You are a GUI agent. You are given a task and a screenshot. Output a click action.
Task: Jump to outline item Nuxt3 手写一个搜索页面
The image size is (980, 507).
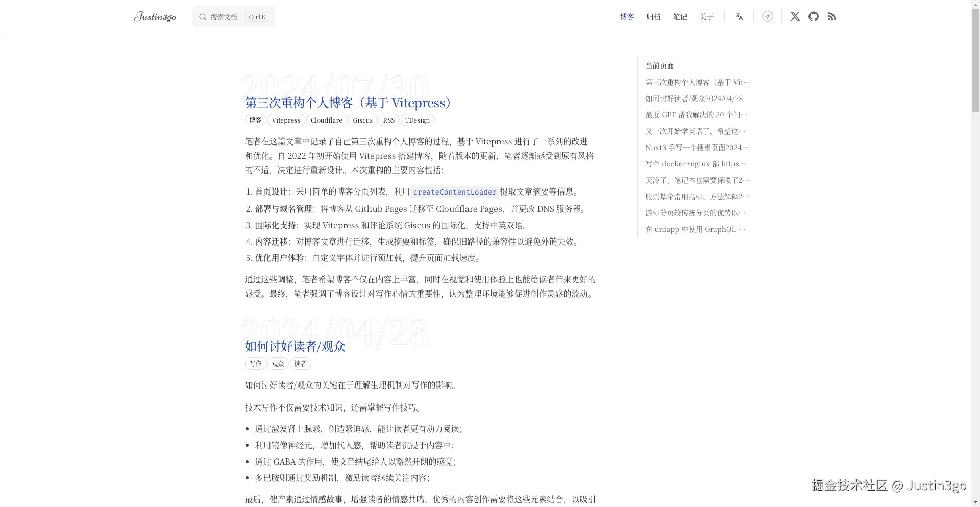pos(697,148)
